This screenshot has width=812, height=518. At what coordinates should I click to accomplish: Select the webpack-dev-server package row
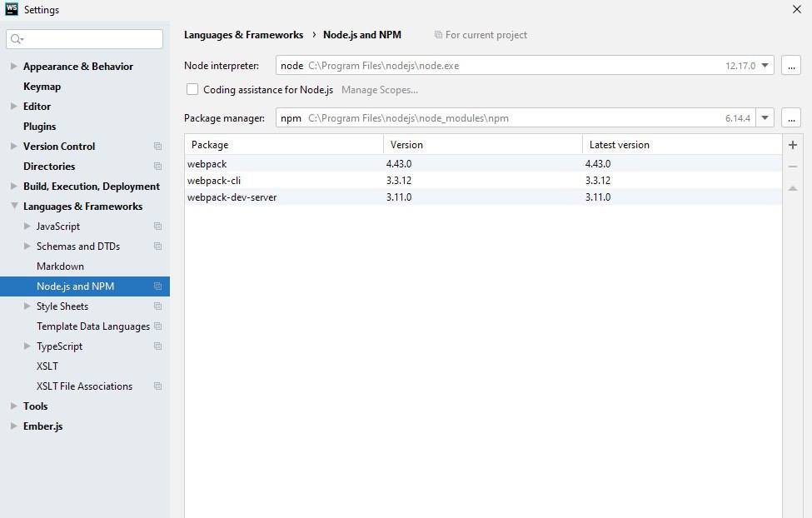pos(483,197)
